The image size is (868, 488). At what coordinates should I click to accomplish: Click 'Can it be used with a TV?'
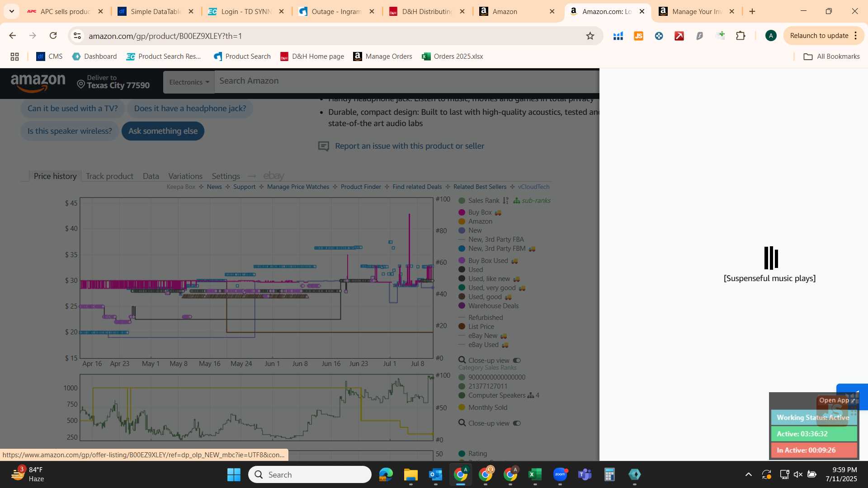coord(72,108)
